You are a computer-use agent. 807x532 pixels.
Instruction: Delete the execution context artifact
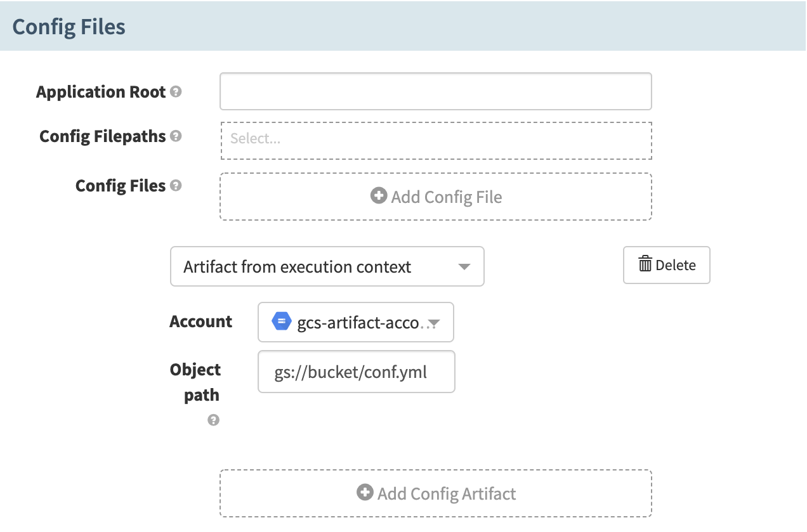click(666, 264)
